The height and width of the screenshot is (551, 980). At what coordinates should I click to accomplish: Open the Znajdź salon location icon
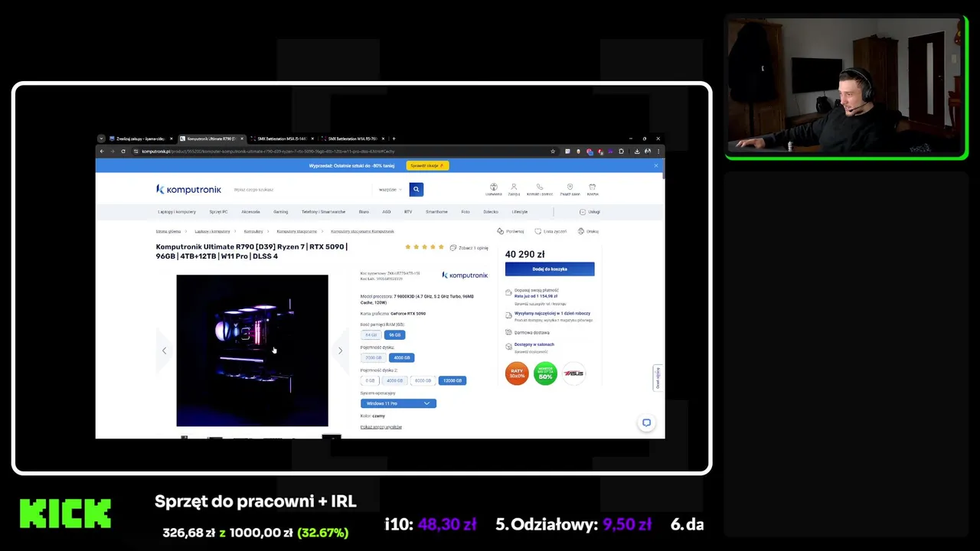[570, 189]
